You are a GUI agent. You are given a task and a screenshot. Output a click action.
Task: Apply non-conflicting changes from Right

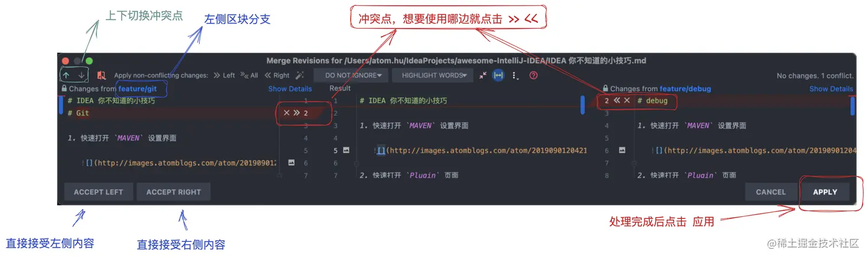pyautogui.click(x=277, y=75)
